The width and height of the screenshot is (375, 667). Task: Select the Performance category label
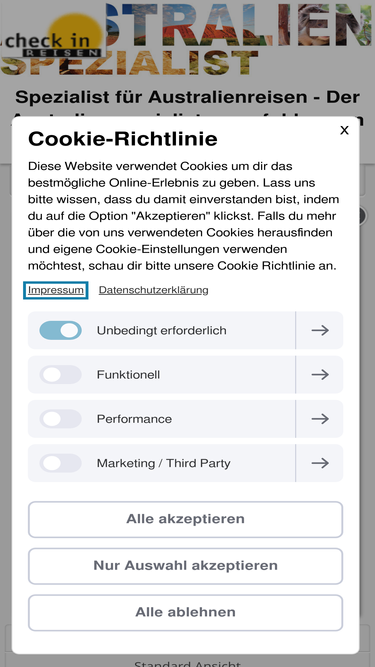tap(134, 419)
